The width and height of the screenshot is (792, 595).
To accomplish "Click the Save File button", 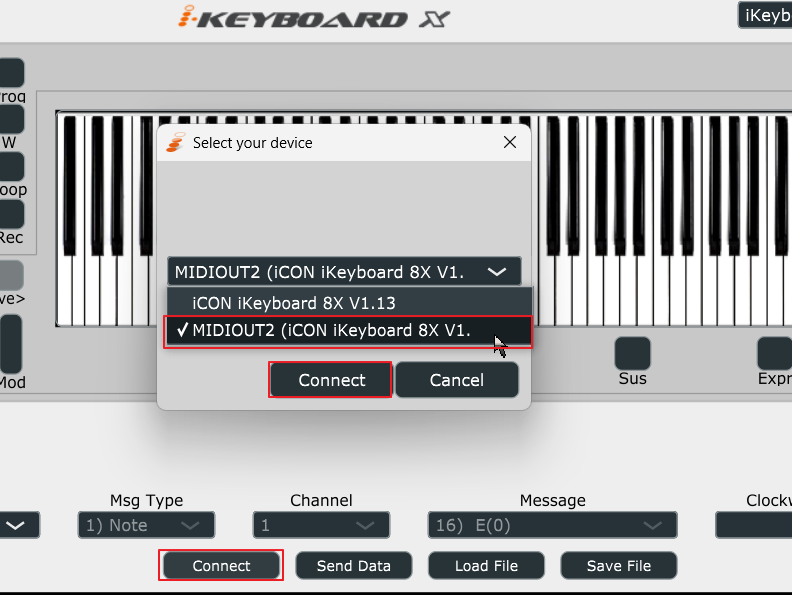I will click(x=619, y=566).
